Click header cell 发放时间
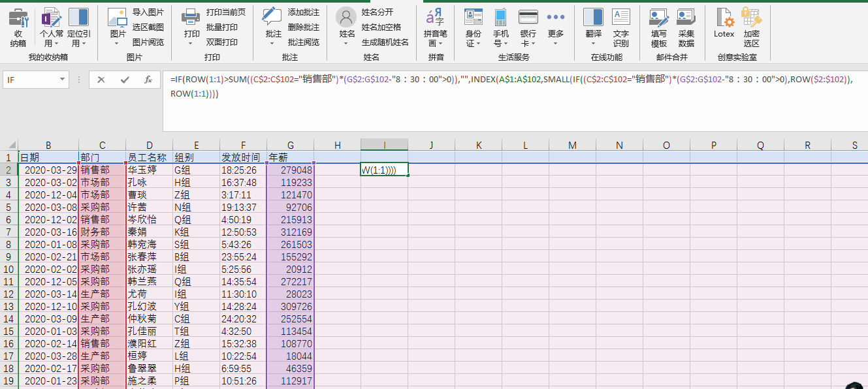Viewport: 868px width, 389px height. click(243, 157)
